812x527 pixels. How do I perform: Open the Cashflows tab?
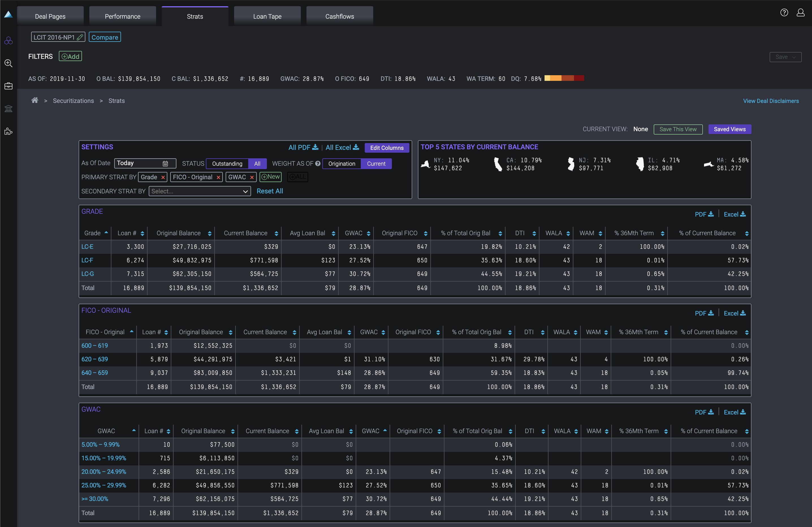click(340, 16)
